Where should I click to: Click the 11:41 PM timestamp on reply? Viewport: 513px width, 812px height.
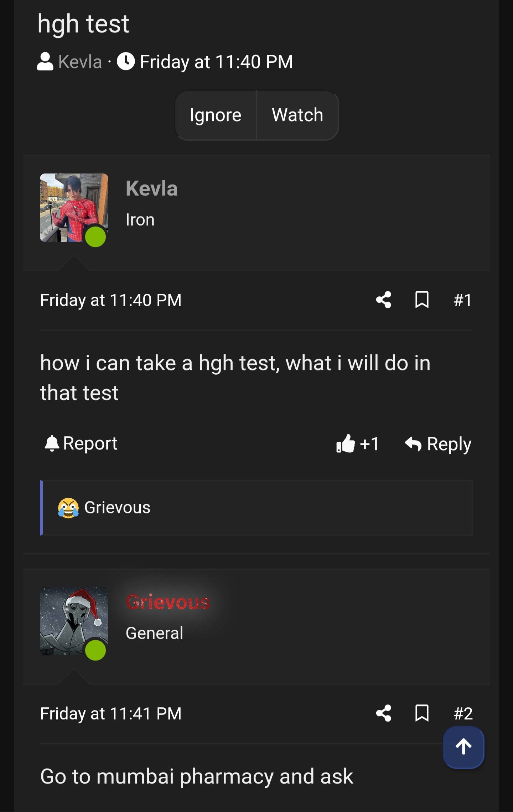(x=111, y=714)
